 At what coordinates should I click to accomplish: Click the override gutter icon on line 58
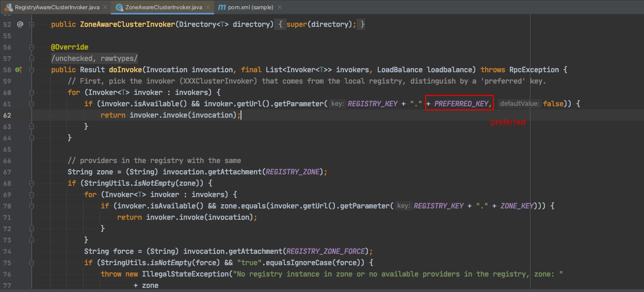pyautogui.click(x=19, y=70)
